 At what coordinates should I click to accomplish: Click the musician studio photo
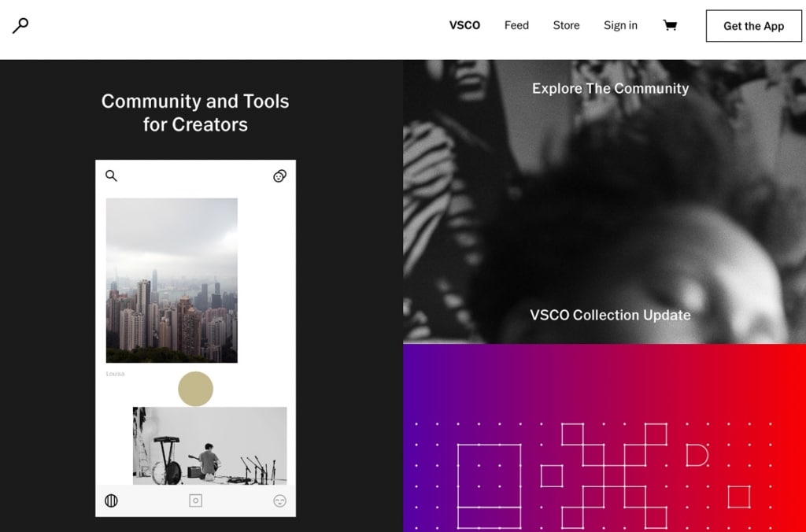(209, 445)
